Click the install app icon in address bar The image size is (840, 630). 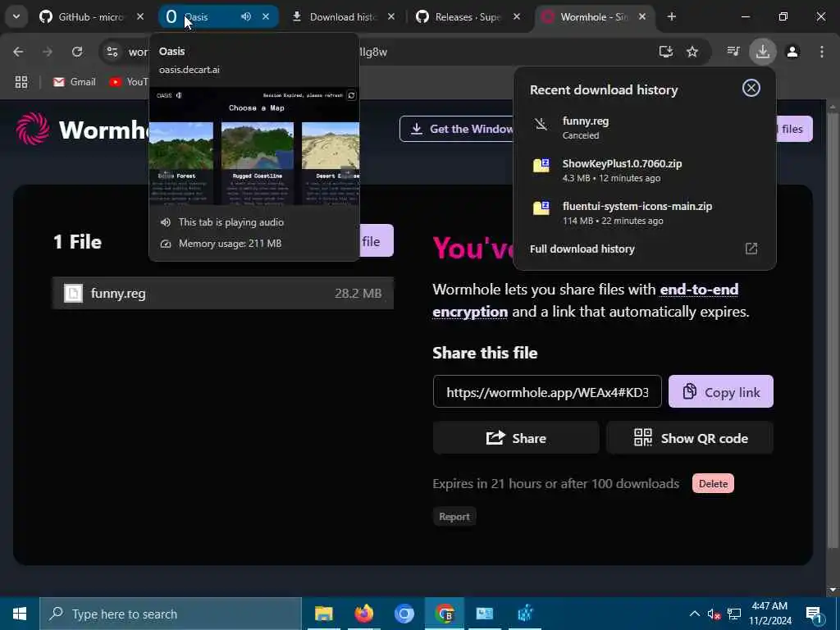tap(666, 52)
